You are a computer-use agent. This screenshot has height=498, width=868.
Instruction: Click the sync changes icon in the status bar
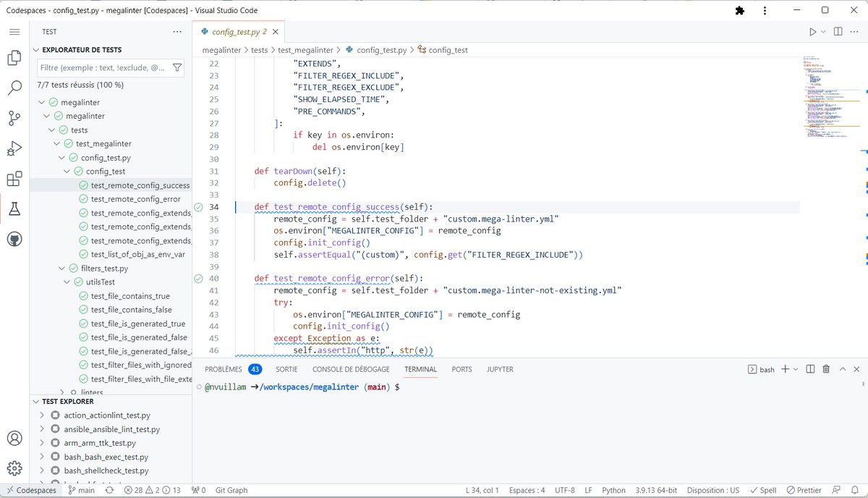(109, 490)
